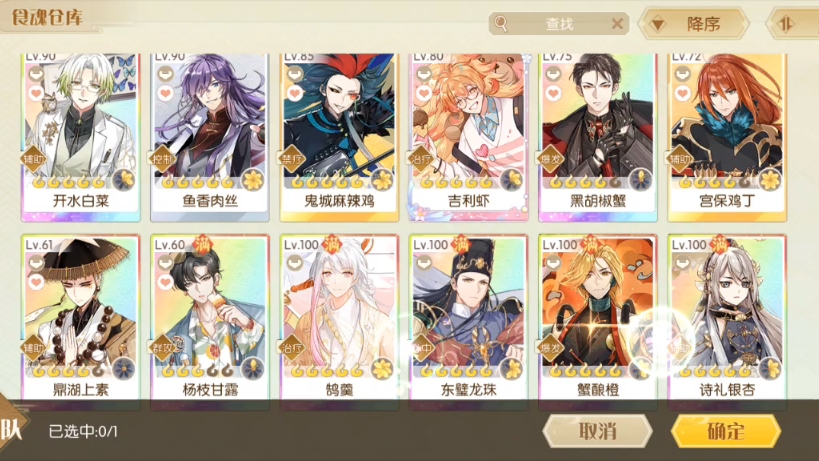Click flower badge icon on 鹄羹 card
The height and width of the screenshot is (461, 819).
tap(382, 369)
